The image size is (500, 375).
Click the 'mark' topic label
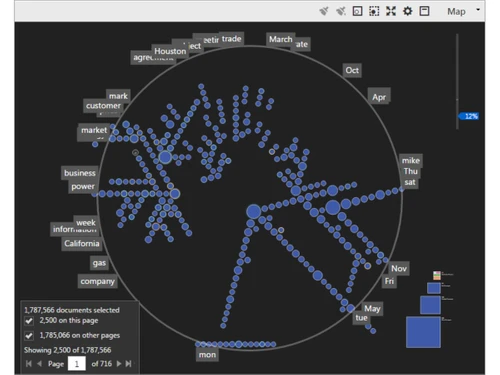(118, 96)
